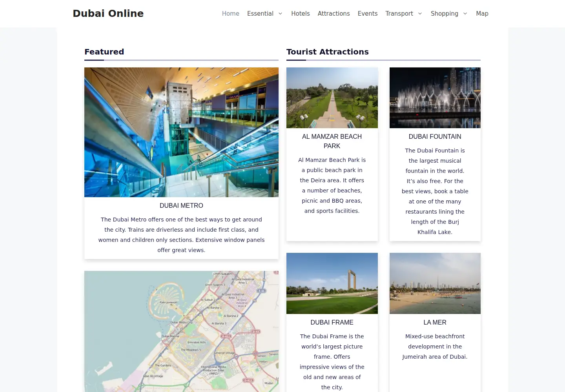Image resolution: width=565 pixels, height=392 pixels.
Task: Open the Events menu item
Action: pos(368,13)
